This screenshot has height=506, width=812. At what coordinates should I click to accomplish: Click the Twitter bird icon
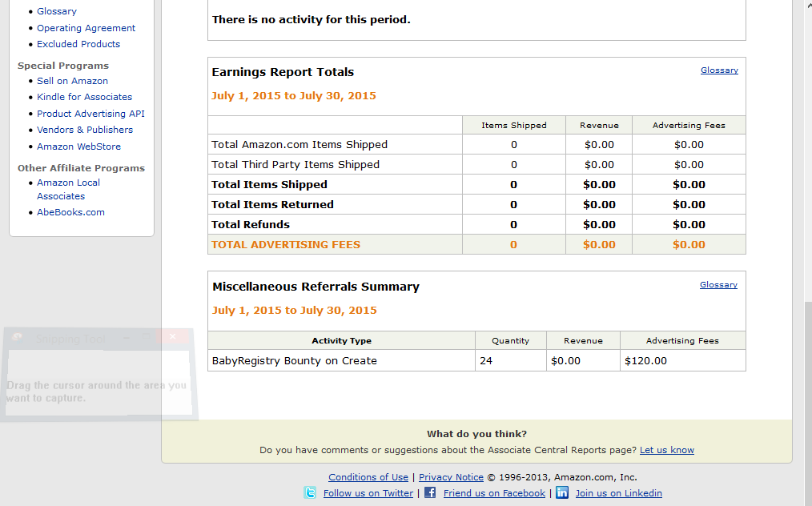310,492
